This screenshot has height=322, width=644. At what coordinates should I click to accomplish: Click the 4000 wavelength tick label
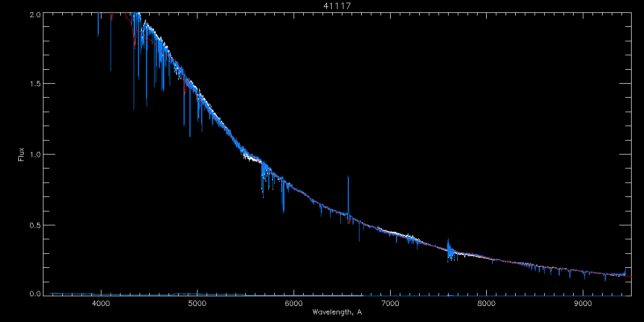101,304
